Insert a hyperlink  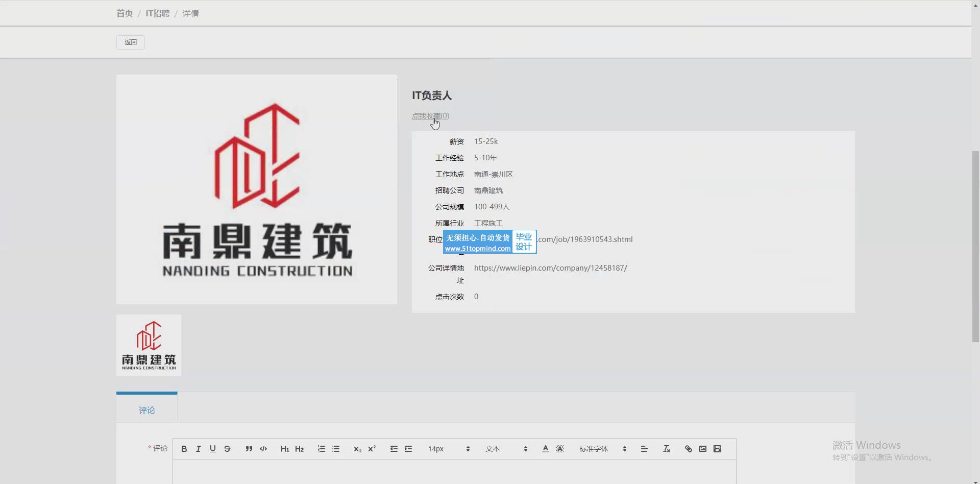pyautogui.click(x=689, y=449)
